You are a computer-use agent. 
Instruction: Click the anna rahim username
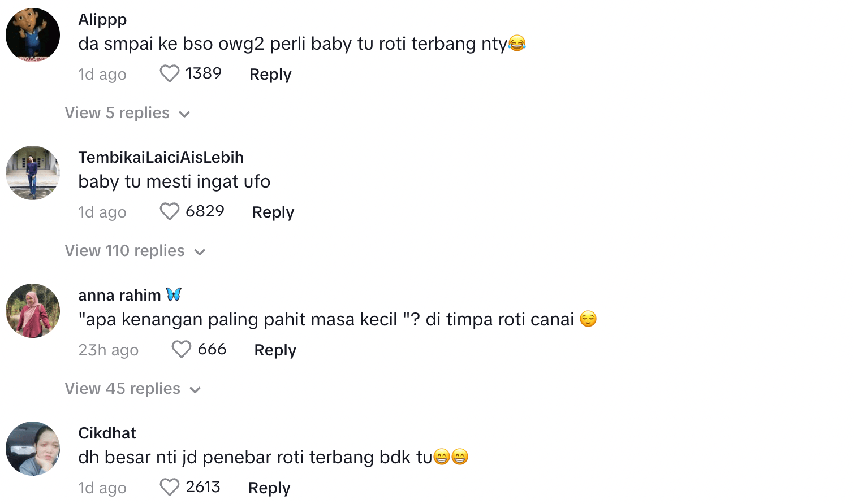pos(119,295)
